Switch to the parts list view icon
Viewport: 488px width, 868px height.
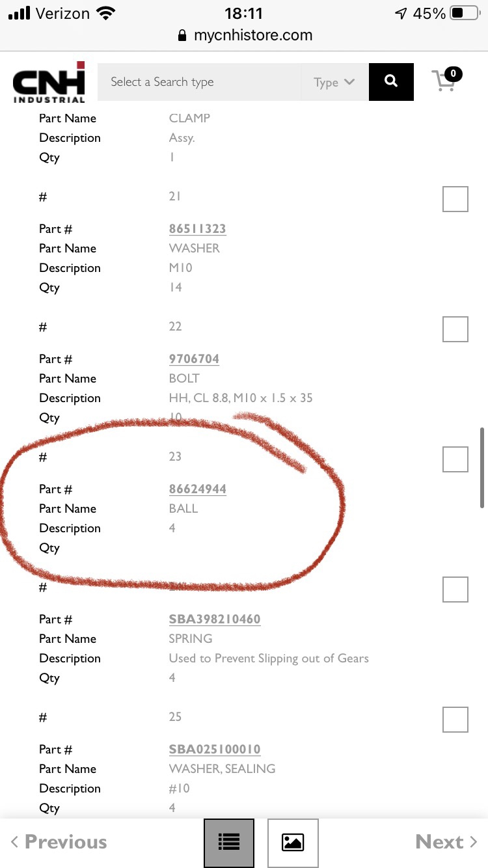click(x=228, y=843)
